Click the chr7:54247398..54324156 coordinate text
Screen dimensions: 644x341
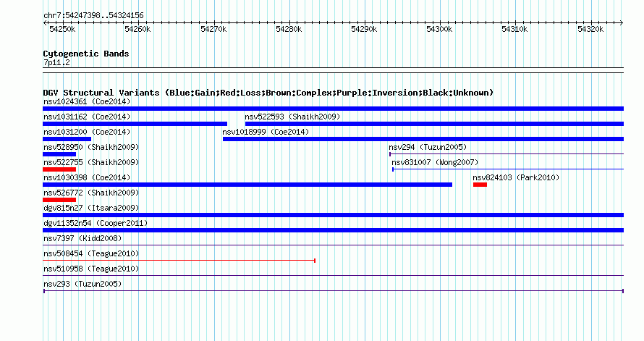coord(93,16)
